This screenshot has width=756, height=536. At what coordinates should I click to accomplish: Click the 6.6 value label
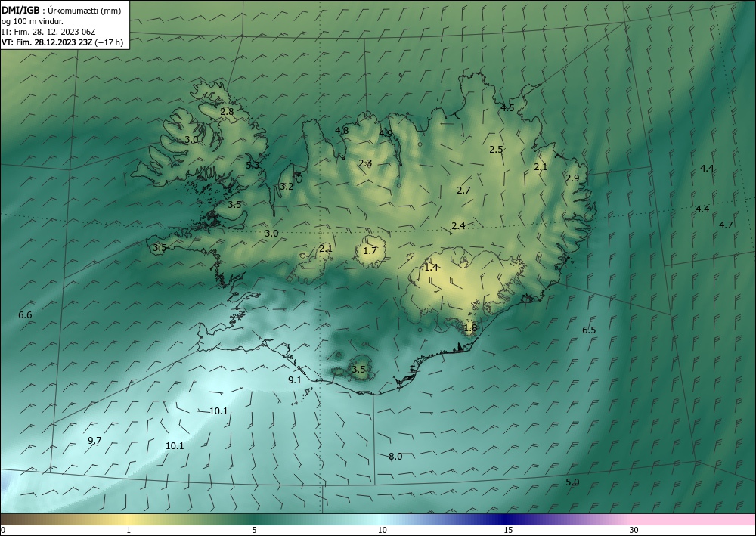coord(25,315)
